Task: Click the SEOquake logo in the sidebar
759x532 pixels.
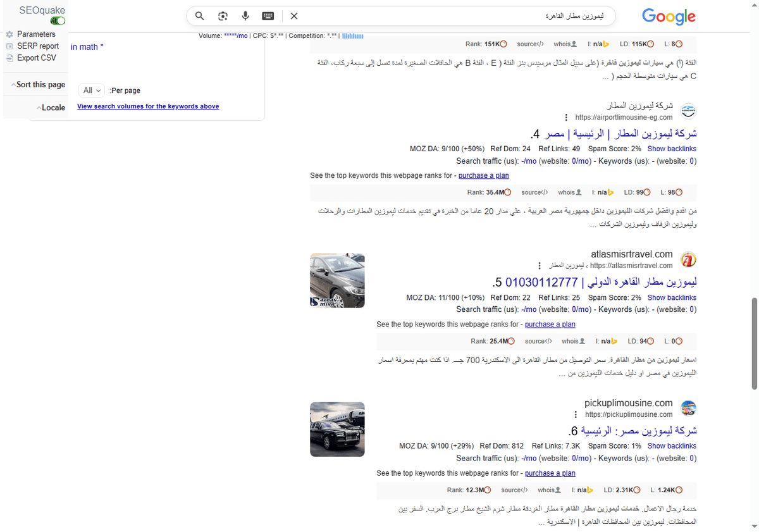Action: coord(42,10)
